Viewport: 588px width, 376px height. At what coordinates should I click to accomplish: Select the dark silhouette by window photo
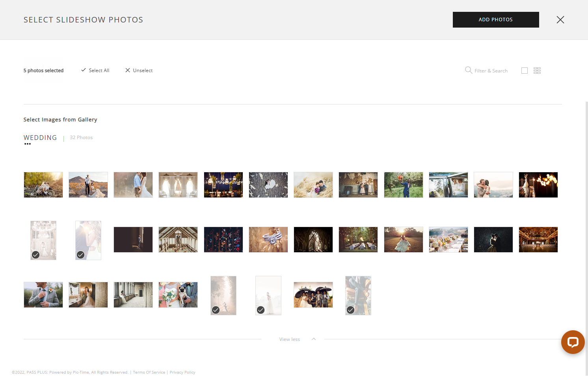tap(133, 240)
